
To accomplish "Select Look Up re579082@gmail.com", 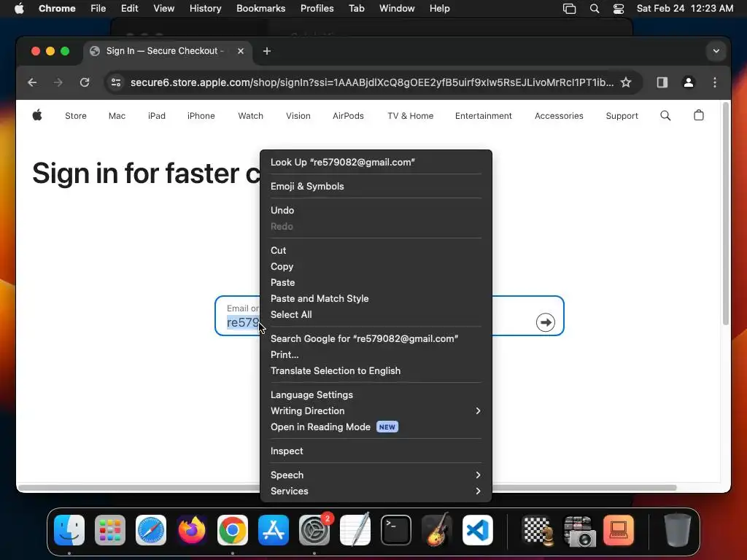I will click(376, 163).
